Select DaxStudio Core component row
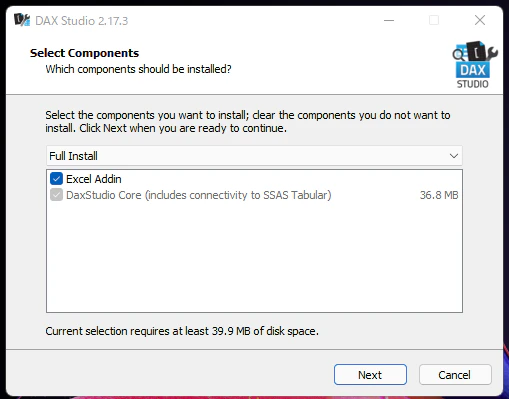Viewport: 509px width, 399px height. click(x=254, y=195)
